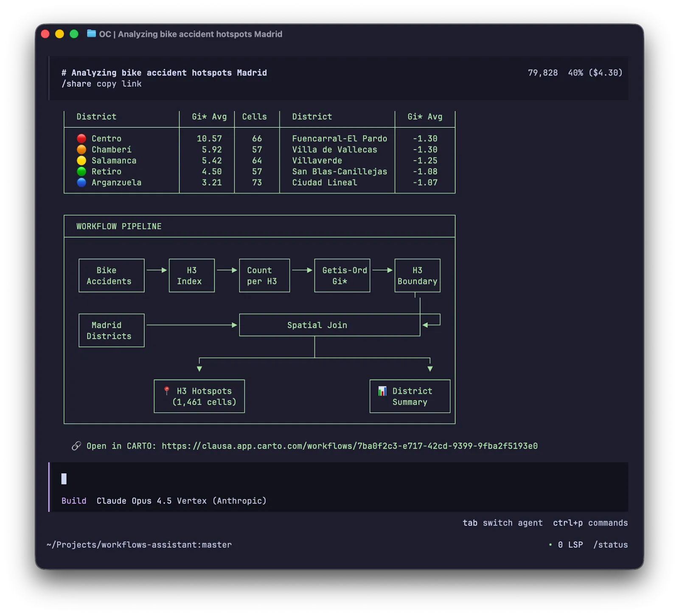Click the /share copy link command

pyautogui.click(x=101, y=84)
